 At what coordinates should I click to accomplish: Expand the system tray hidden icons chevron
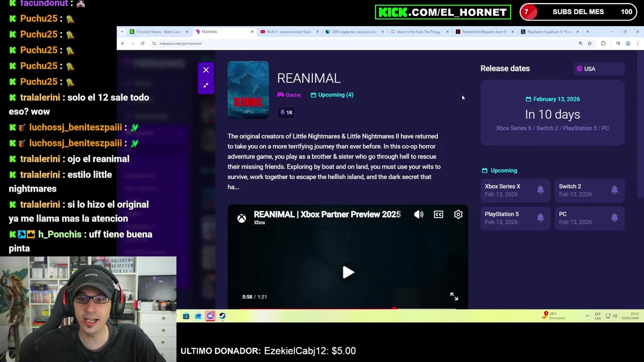587,316
